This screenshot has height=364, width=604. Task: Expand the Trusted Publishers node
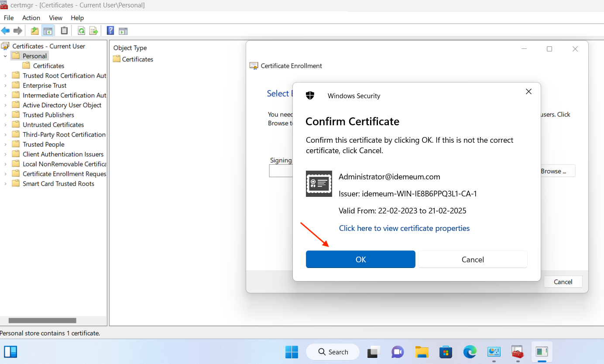tap(5, 115)
